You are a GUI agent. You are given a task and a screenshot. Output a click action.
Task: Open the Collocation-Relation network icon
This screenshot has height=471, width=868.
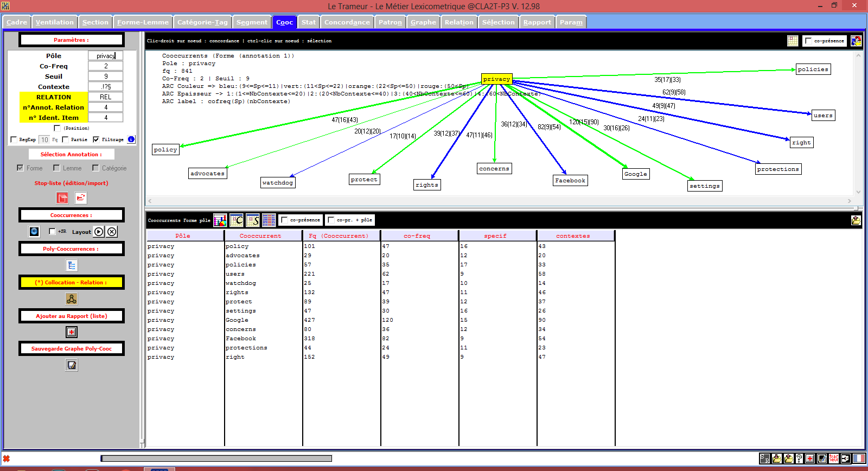(72, 299)
